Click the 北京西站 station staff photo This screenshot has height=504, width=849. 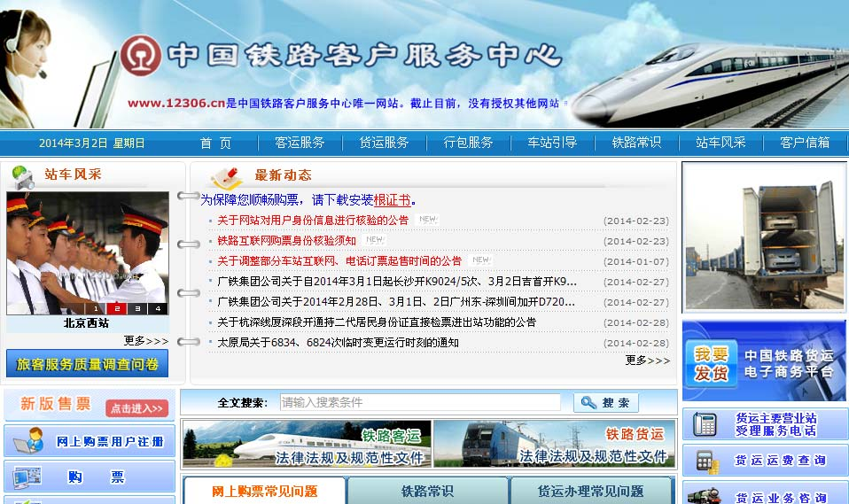[x=88, y=252]
